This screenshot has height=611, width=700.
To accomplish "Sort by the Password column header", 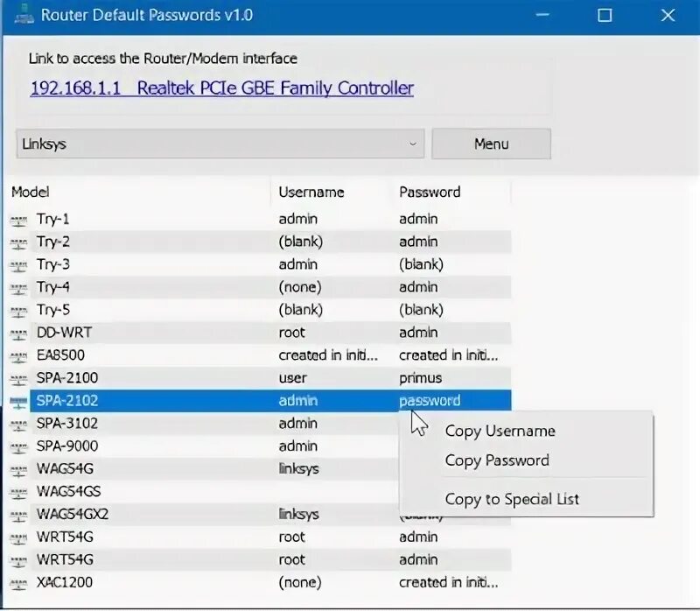I will (x=451, y=192).
